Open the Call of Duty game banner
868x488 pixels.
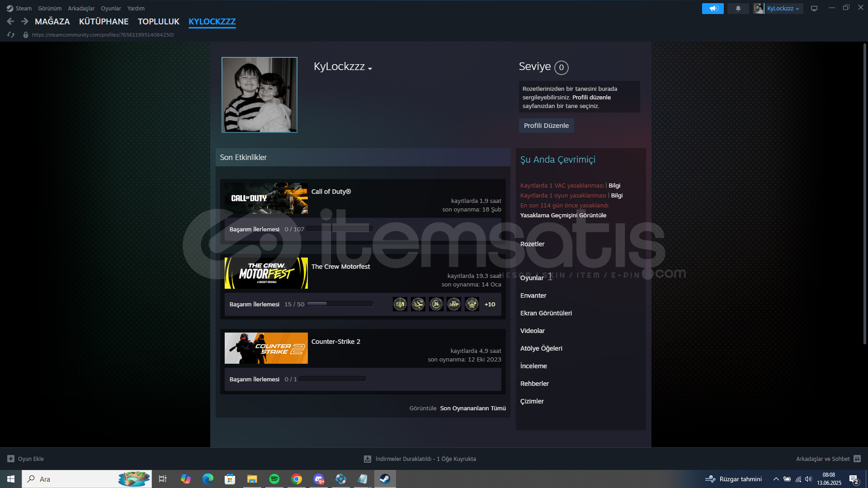(266, 198)
